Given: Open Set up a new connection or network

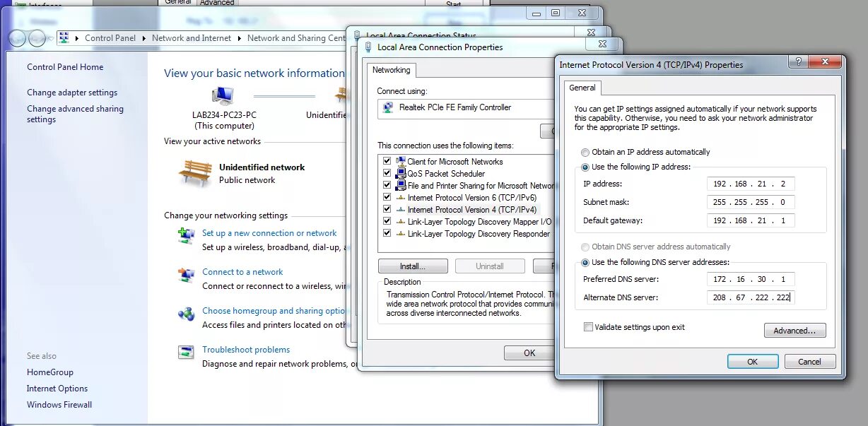Looking at the screenshot, I should [x=269, y=233].
